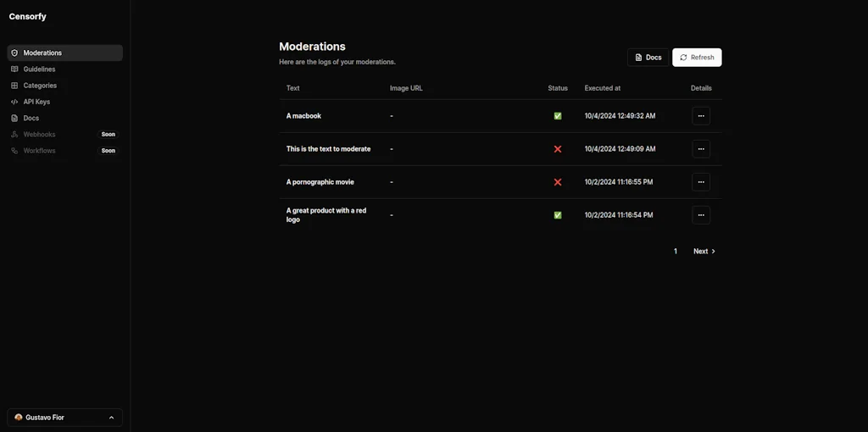
Task: Click timestamp 10/4/2024 12:49:32 AM
Action: click(x=620, y=116)
